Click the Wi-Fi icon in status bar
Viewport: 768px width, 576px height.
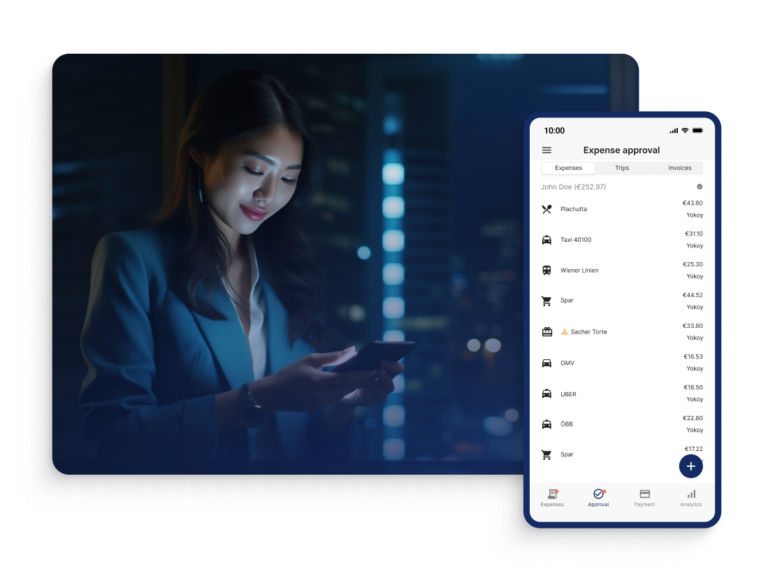(x=685, y=130)
